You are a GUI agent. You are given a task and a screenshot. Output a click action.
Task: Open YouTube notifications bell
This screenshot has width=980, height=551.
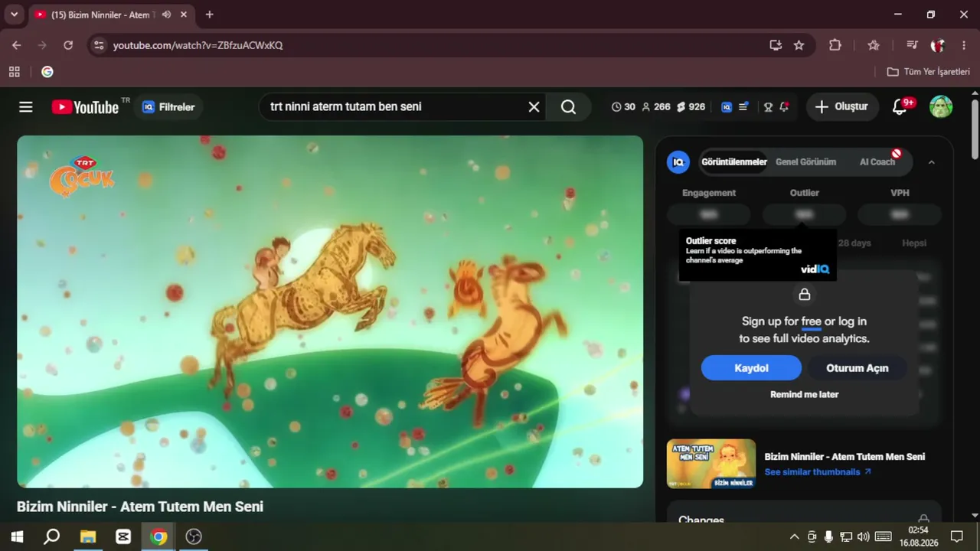coord(900,107)
